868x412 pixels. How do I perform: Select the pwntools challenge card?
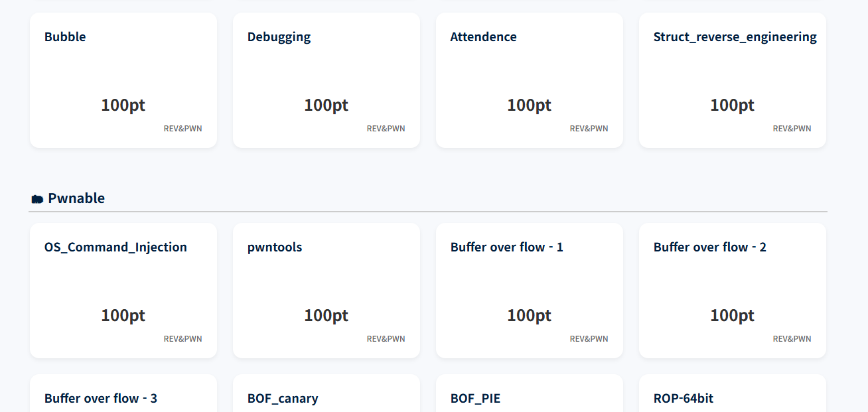tap(326, 290)
